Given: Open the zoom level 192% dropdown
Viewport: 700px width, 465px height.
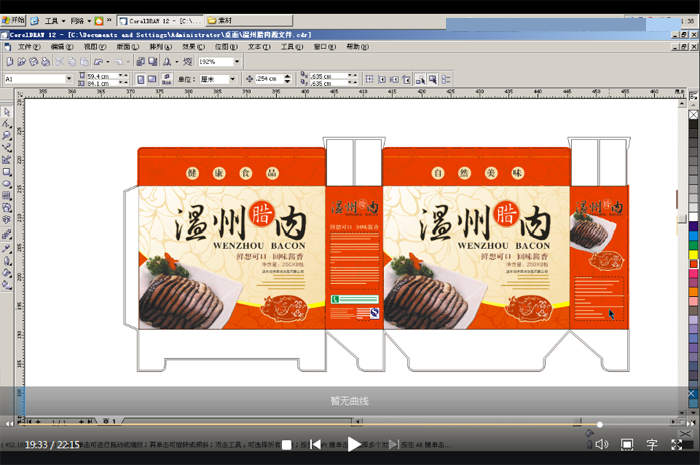Looking at the screenshot, I should [238, 62].
